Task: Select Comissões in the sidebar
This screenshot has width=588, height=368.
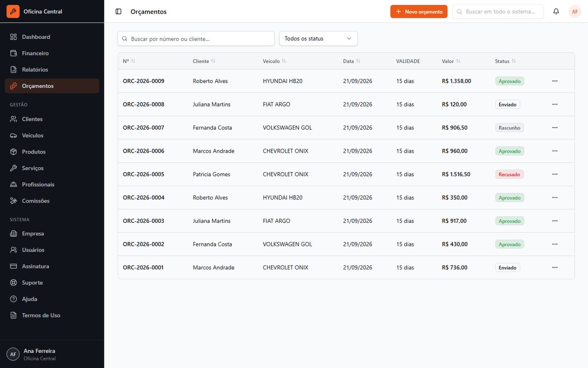Action: [x=52, y=201]
